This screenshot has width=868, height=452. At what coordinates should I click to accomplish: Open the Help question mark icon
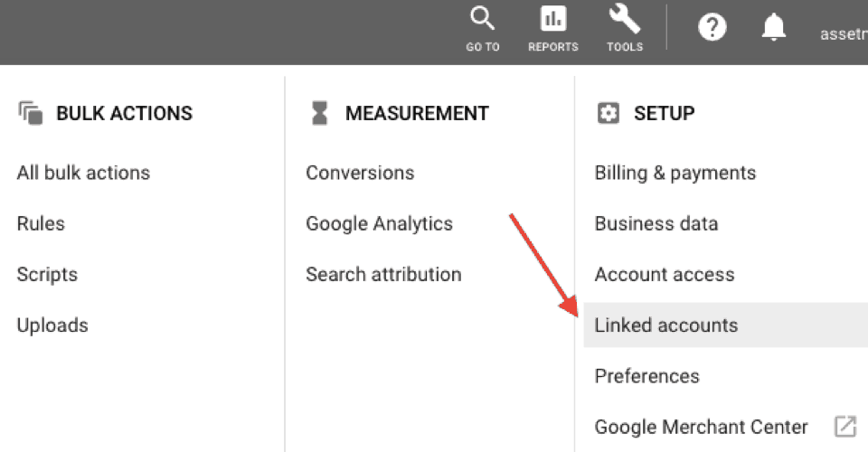[x=712, y=28]
